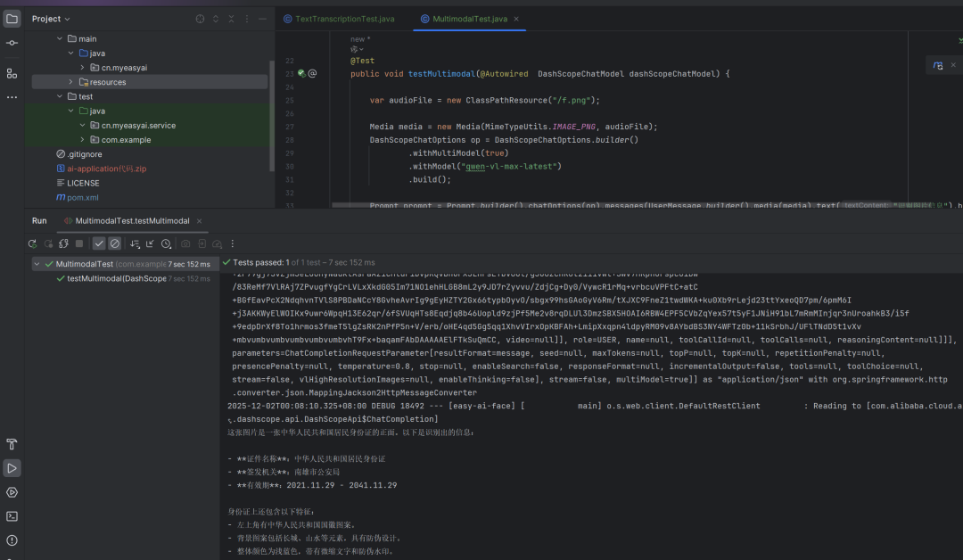Open test history clock button
The height and width of the screenshot is (560, 963).
pos(167,243)
